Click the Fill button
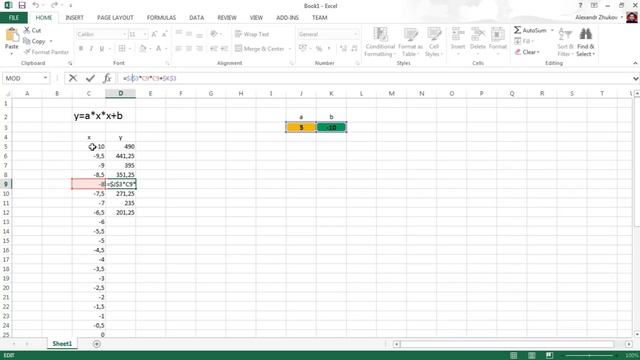This screenshot has height=360, width=640. pos(524,41)
